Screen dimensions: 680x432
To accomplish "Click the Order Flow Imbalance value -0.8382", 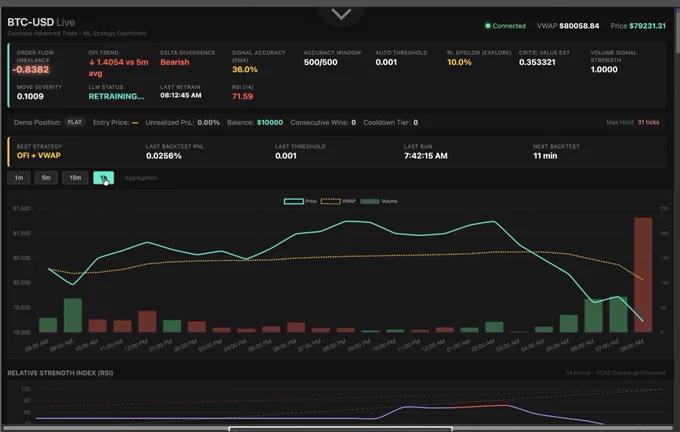I will pos(31,69).
